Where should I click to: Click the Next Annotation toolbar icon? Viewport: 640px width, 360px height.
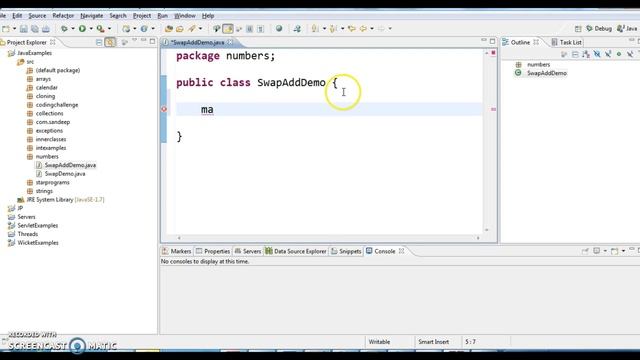315,29
